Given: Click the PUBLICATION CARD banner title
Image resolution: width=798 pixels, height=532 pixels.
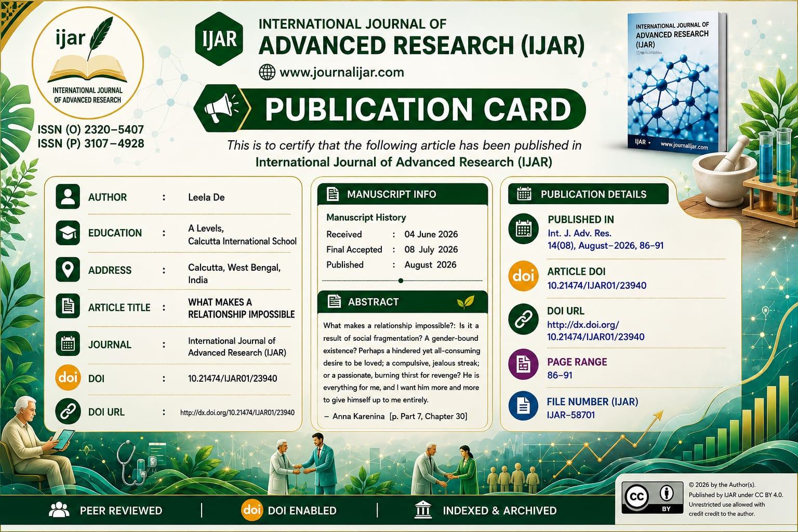Looking at the screenshot, I should tap(418, 109).
